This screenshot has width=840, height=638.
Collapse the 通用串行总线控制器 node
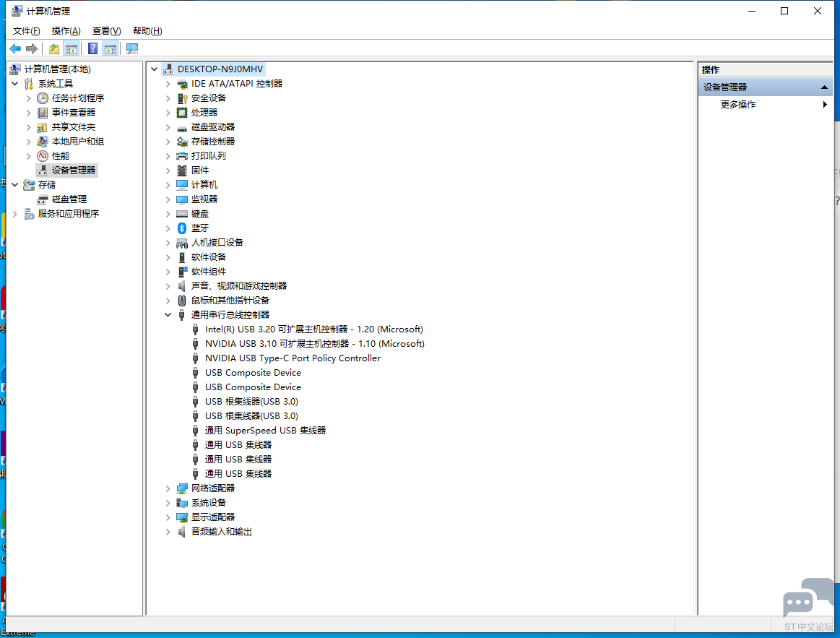(x=168, y=315)
